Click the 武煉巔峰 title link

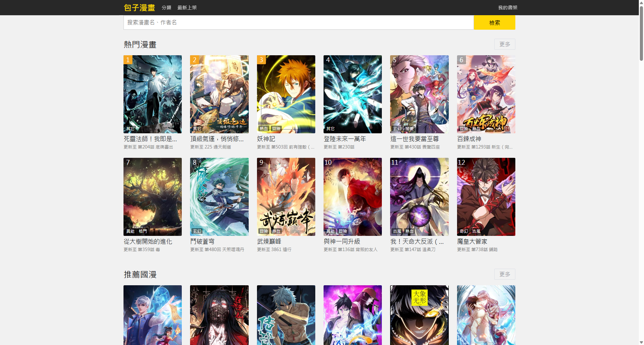[x=269, y=241]
